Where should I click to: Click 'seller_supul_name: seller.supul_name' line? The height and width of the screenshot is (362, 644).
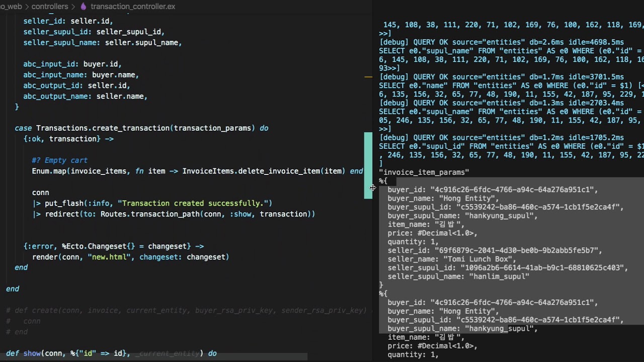[x=103, y=43]
